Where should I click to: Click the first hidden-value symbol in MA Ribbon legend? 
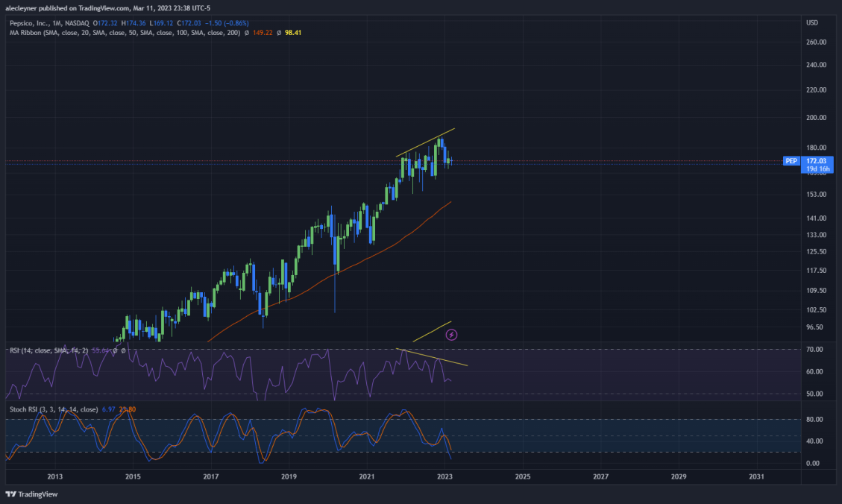click(246, 33)
